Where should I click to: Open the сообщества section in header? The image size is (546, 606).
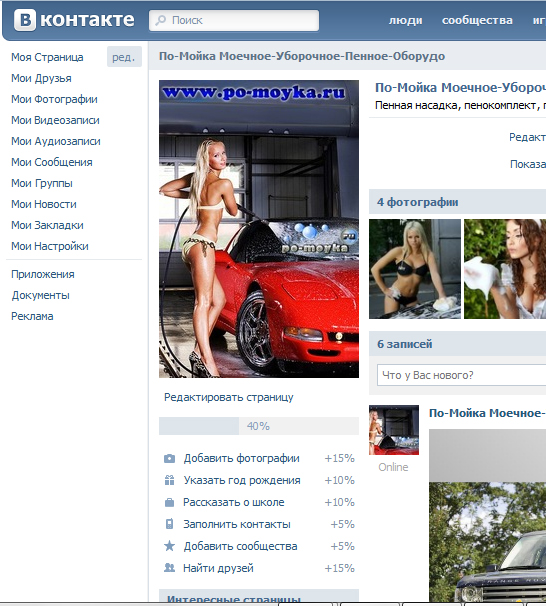click(477, 20)
